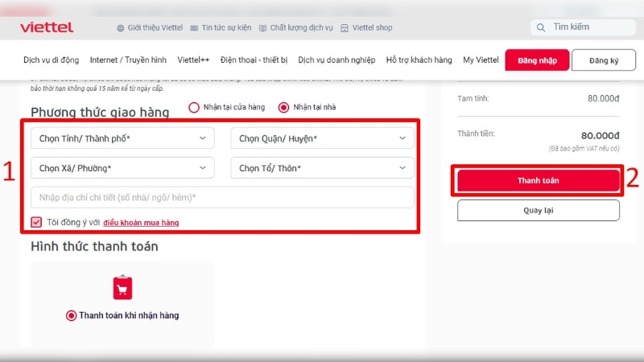The image size is (644, 362).
Task: Click the Hình thức thanh toán heading
Action: (x=94, y=246)
